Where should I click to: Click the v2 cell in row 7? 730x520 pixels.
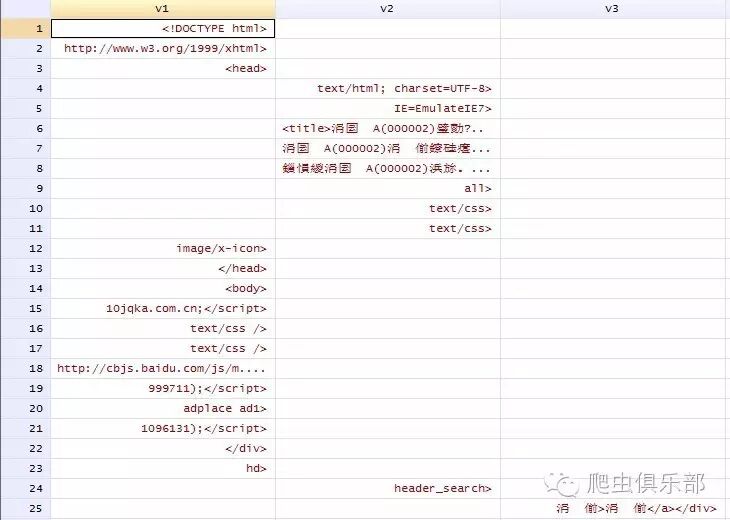click(x=388, y=149)
